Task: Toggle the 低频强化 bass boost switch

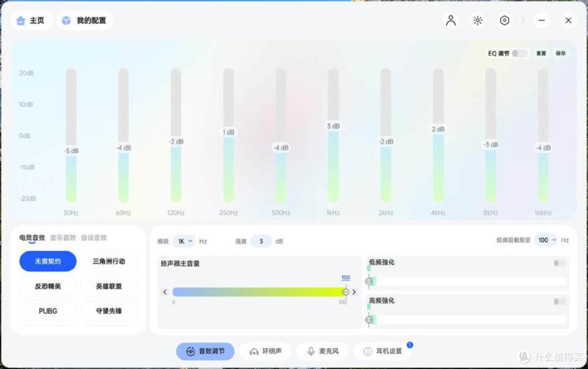Action: point(560,263)
